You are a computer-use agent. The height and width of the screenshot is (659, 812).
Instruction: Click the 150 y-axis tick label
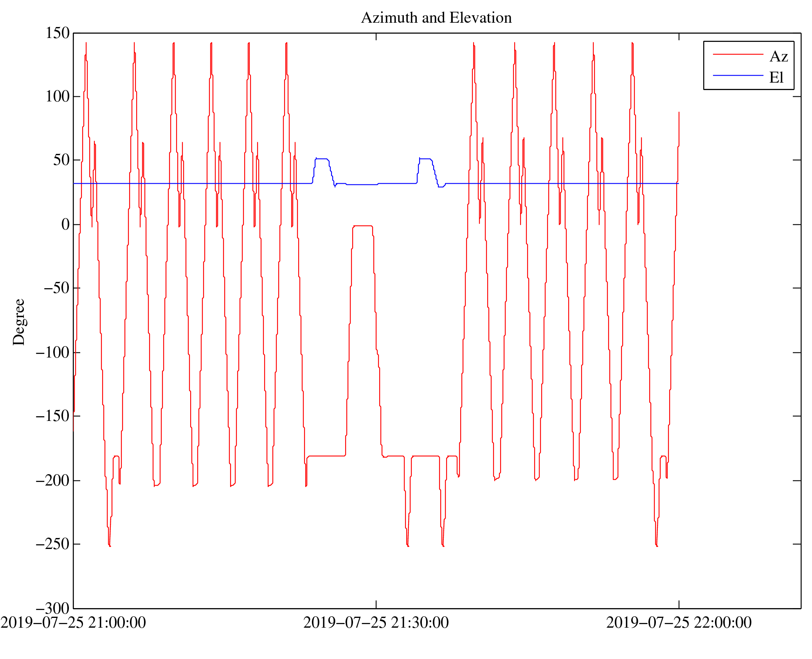tap(58, 33)
